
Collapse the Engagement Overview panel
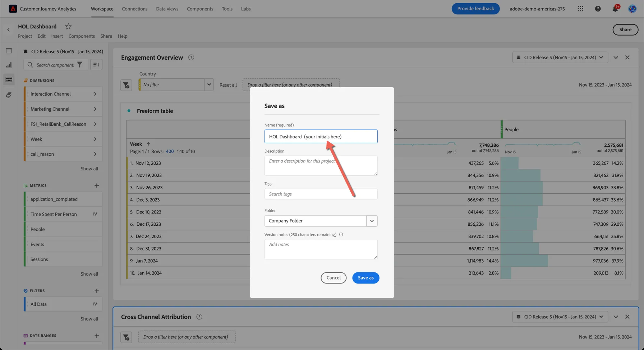pyautogui.click(x=616, y=57)
